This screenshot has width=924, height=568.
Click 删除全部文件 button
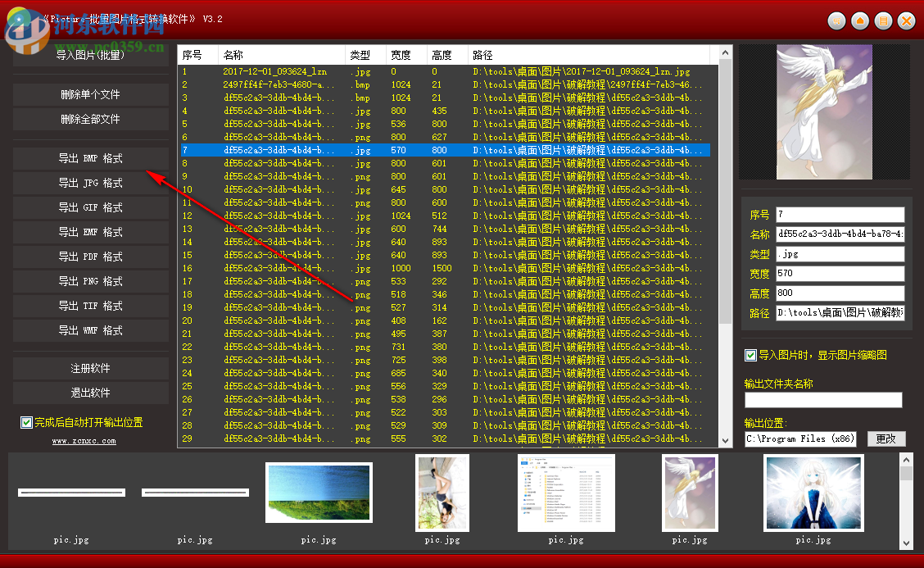90,119
